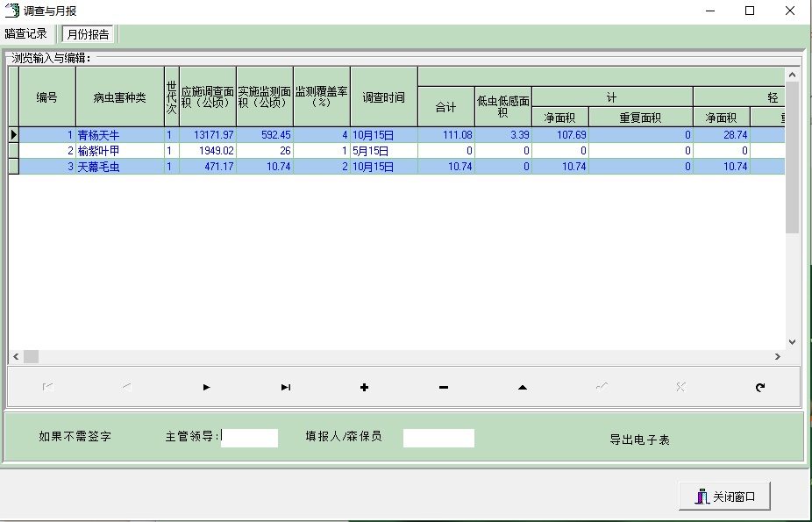Post edit with checkmark navigator button
Viewport: 812px width, 522px height.
pos(602,387)
